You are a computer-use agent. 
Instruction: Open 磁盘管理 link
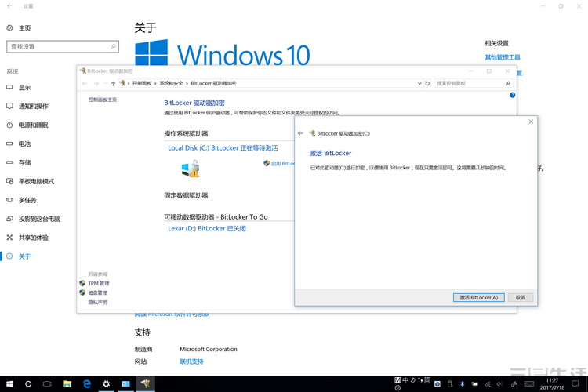point(97,292)
